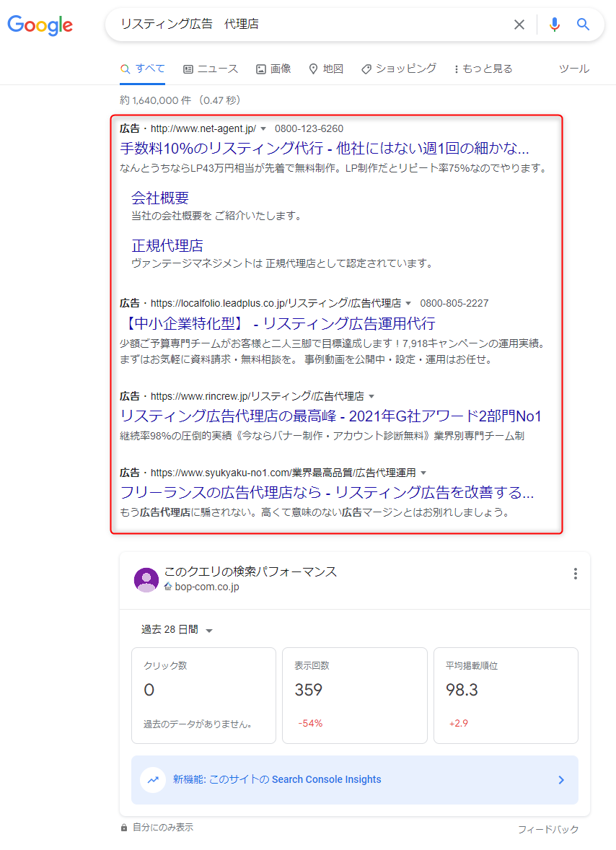
Task: Click the -54% change value
Action: 310,724
